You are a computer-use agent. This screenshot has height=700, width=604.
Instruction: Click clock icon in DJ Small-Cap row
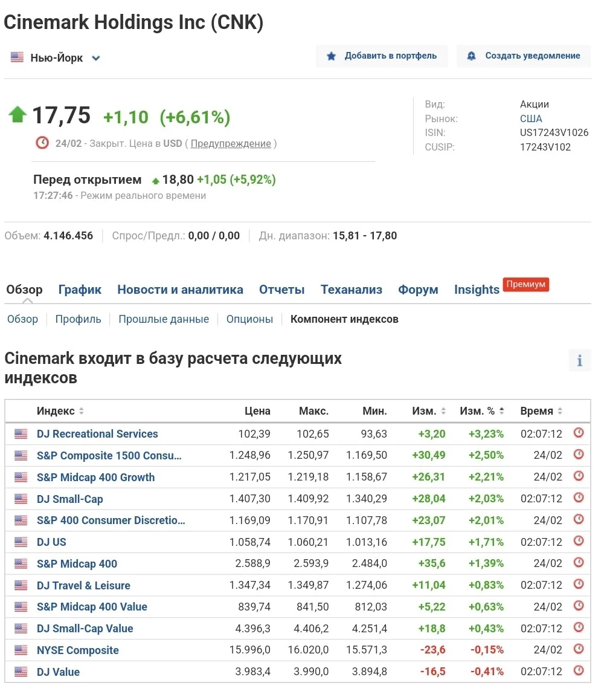(x=579, y=497)
